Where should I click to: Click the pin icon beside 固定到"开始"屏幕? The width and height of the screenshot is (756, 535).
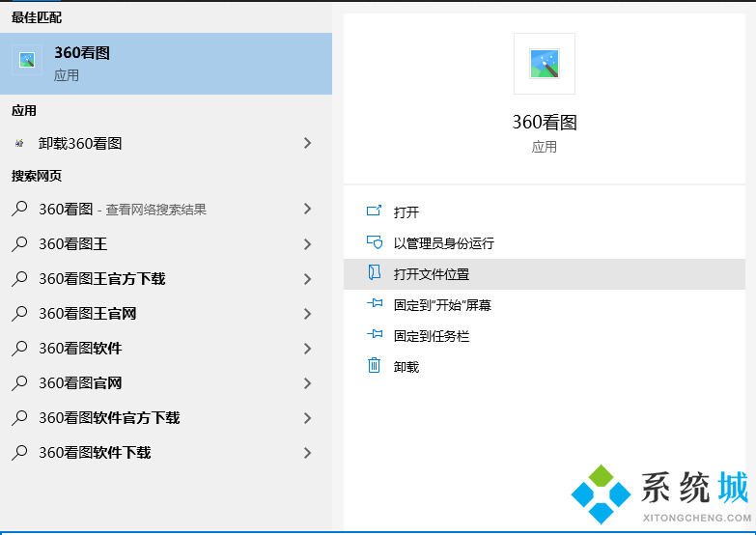(375, 305)
